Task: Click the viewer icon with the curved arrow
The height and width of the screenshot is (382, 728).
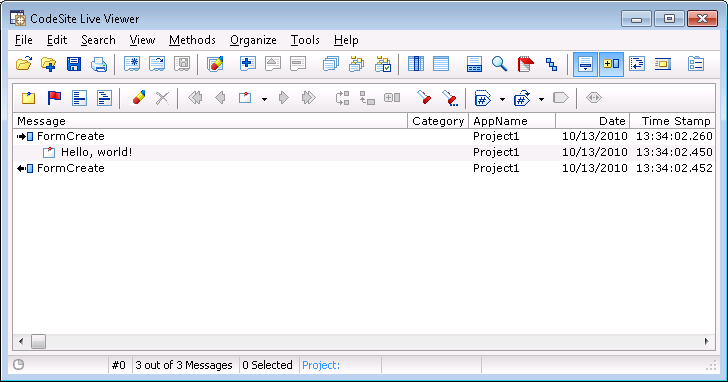Action: 157,64
